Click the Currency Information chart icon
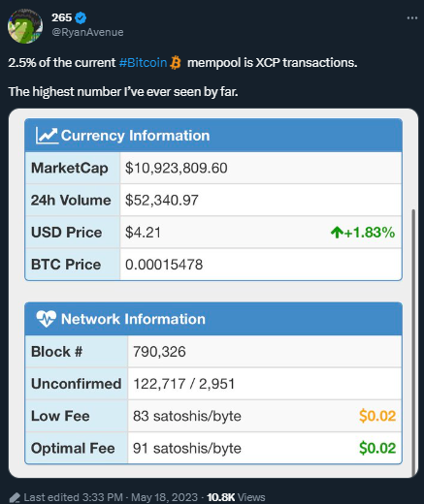The height and width of the screenshot is (504, 424). pyautogui.click(x=47, y=136)
